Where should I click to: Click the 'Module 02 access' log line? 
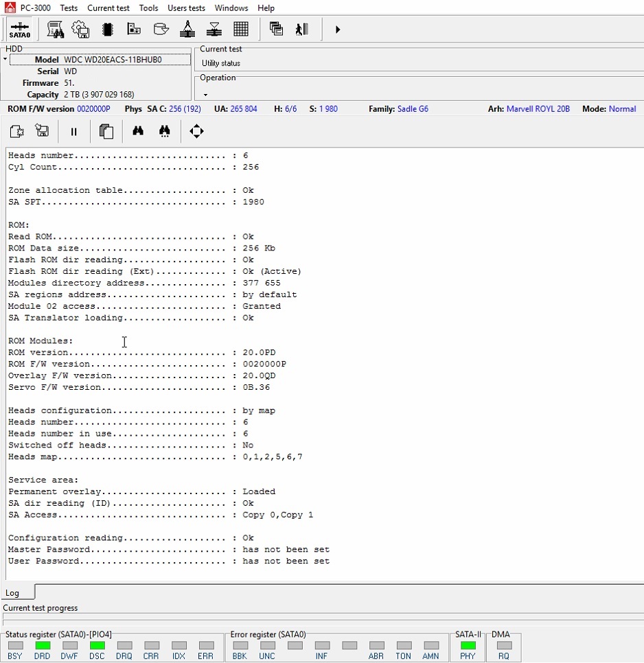coord(144,305)
